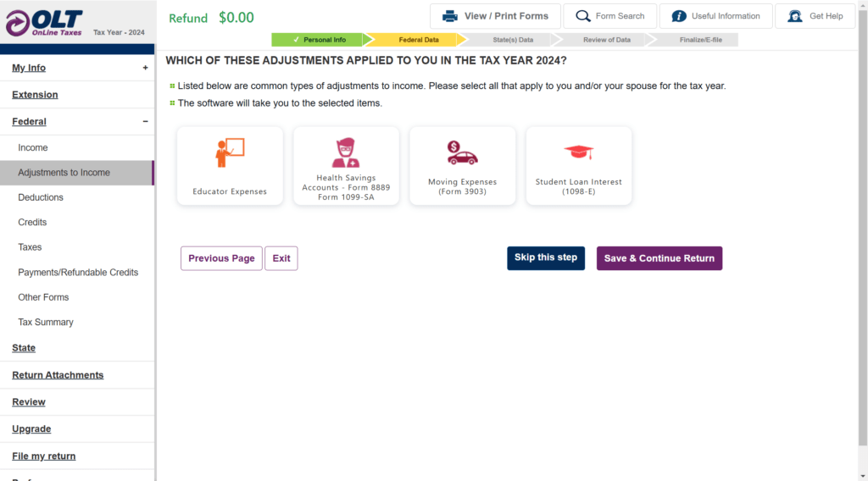This screenshot has height=481, width=868.
Task: Click the Skip this step button
Action: [546, 258]
